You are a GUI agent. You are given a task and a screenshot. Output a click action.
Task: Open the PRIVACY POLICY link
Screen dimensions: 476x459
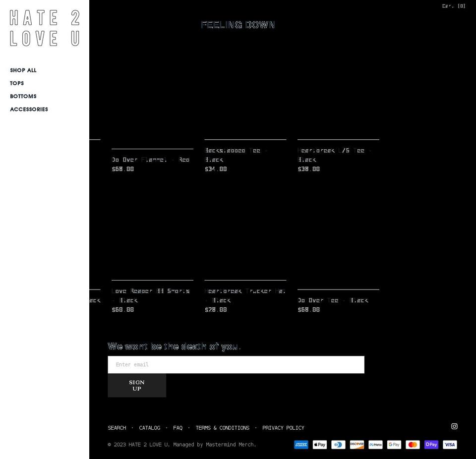pos(283,428)
